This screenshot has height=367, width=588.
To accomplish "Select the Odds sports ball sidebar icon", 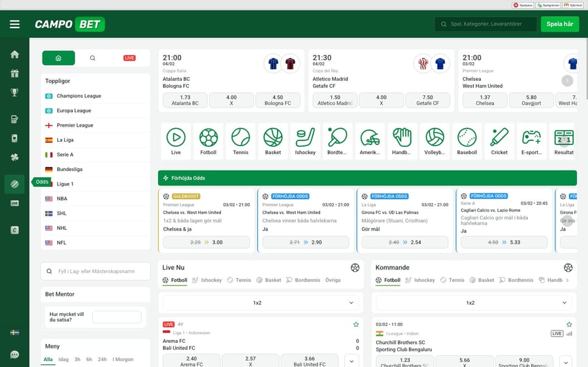I will coord(14,184).
